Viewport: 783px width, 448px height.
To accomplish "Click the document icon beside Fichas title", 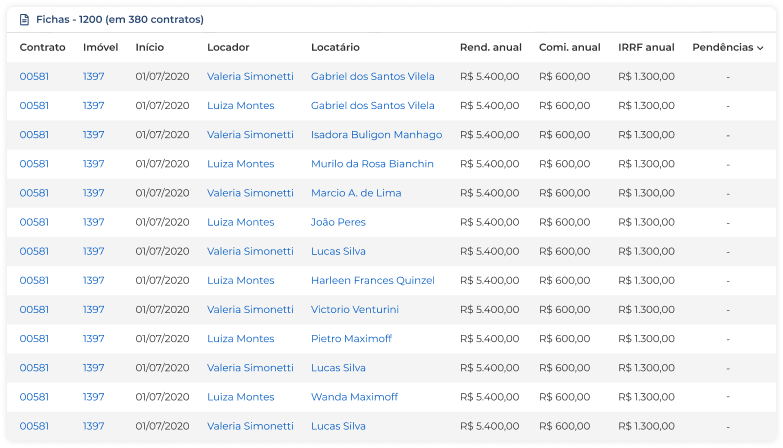I will tap(24, 19).
